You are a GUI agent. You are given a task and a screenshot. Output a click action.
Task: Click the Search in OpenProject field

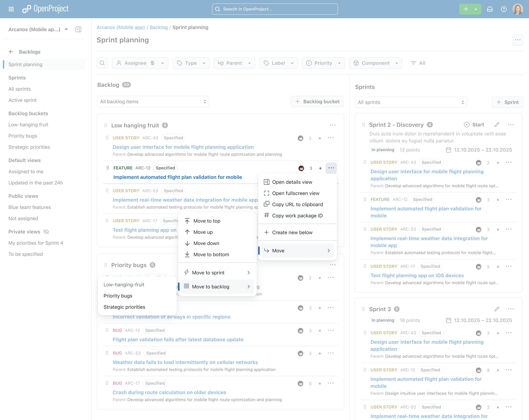pos(275,9)
